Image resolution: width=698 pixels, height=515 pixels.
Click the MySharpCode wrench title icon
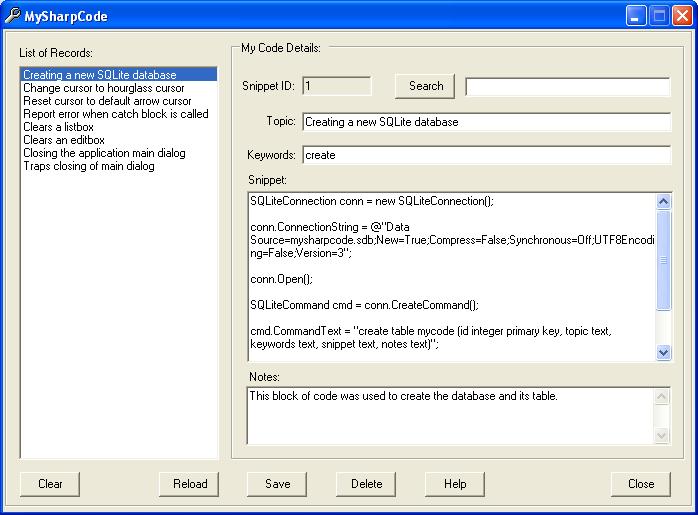(x=12, y=16)
